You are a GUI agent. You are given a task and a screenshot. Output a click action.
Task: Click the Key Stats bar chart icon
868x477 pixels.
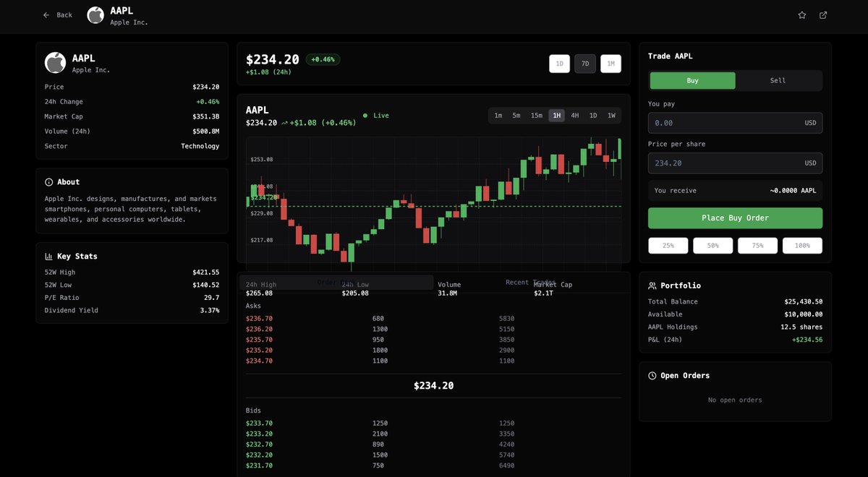(x=48, y=257)
